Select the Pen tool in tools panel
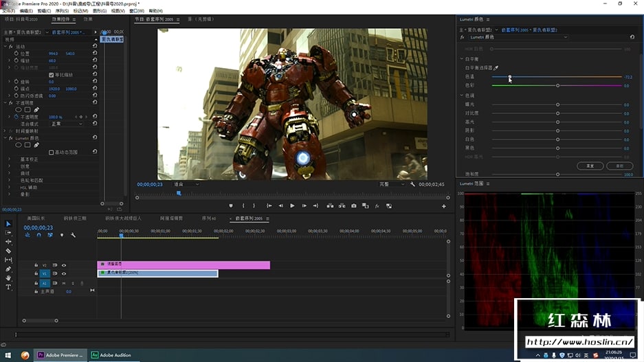The width and height of the screenshot is (644, 362). 8,269
